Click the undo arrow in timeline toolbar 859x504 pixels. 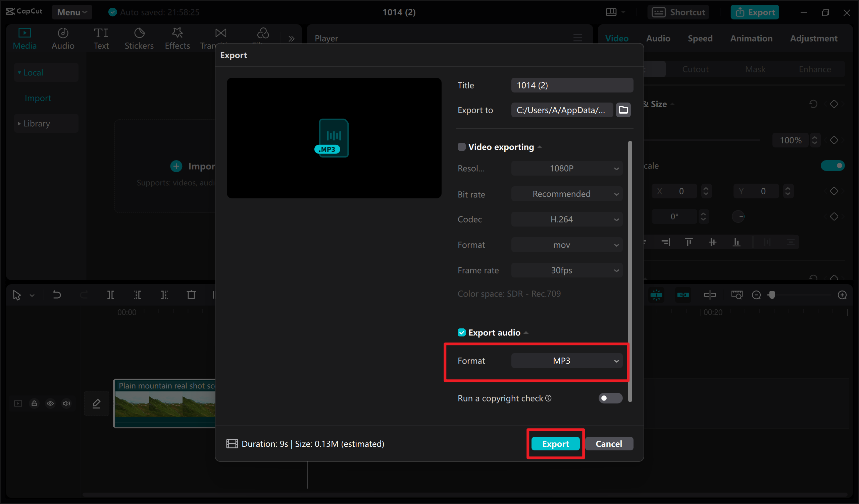pos(57,295)
